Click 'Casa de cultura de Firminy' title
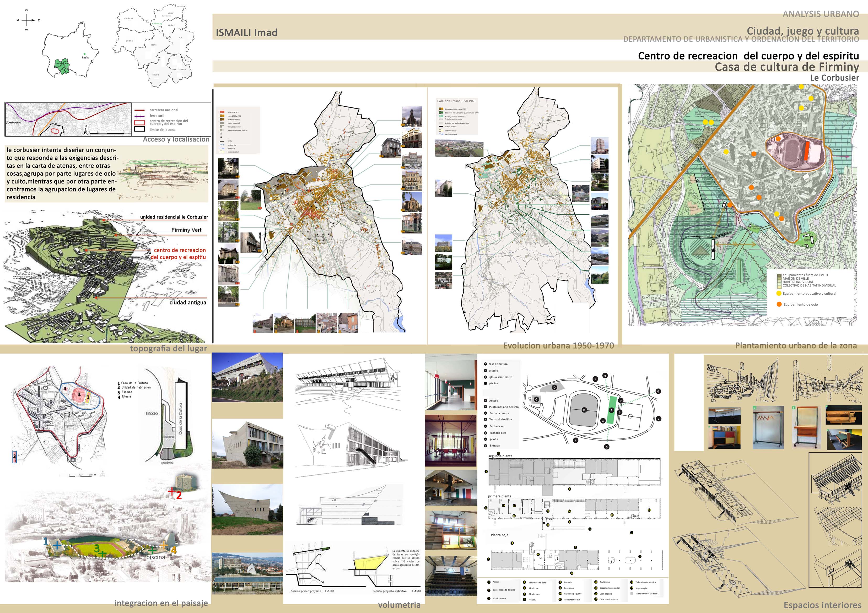The image size is (868, 613). [x=787, y=67]
